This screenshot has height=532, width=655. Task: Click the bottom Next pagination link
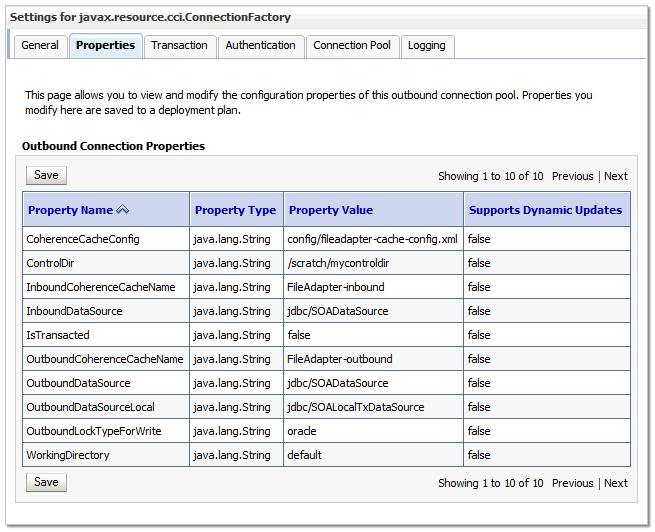click(x=616, y=483)
